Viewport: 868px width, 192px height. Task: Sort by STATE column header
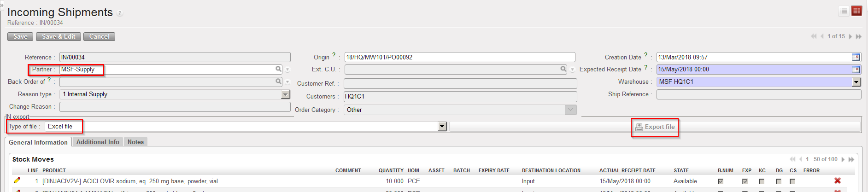coord(681,170)
